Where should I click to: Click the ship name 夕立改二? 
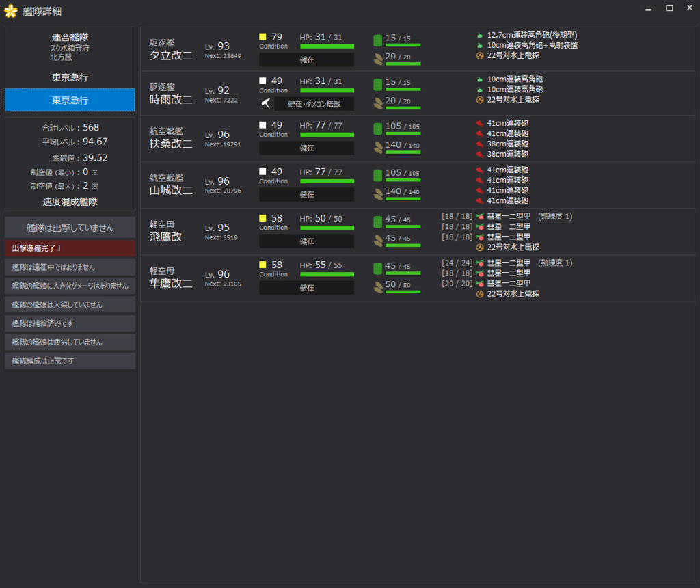pos(170,55)
